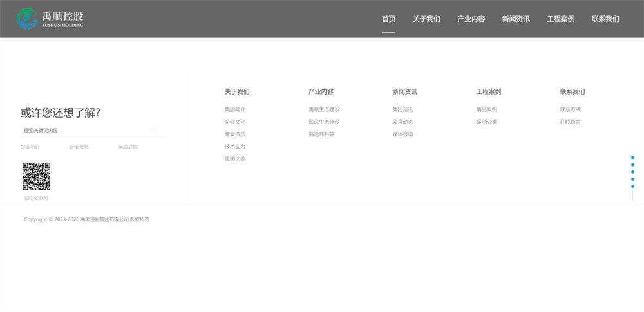This screenshot has height=312, width=644.
Task: Open 项目动态 footer link
Action: click(x=402, y=122)
